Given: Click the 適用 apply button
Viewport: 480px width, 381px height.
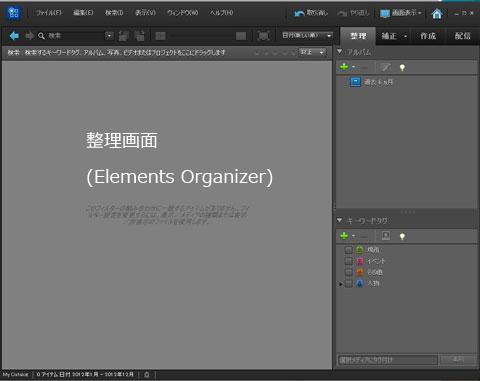Looking at the screenshot, I should point(458,359).
